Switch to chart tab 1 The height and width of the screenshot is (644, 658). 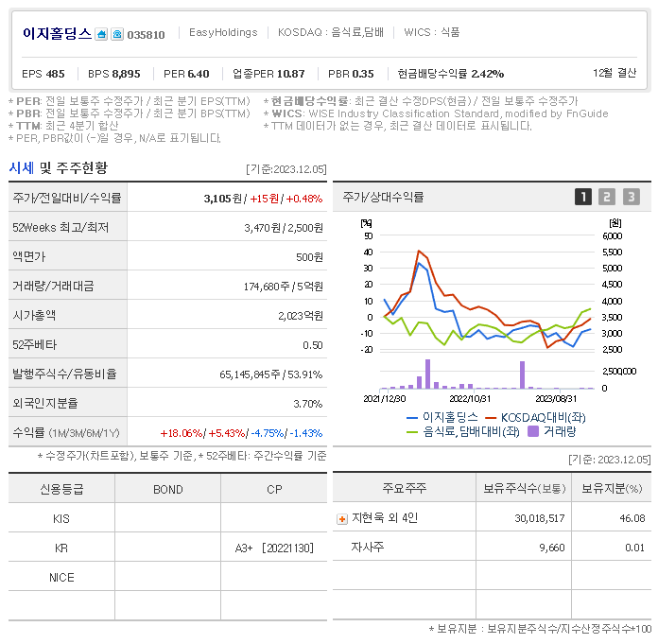click(x=583, y=197)
